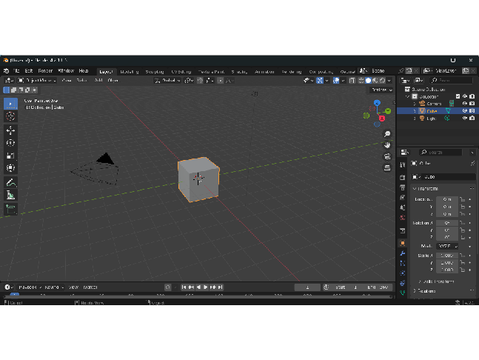
Task: Click the blue Z axis gizmo ball
Action: (x=377, y=103)
